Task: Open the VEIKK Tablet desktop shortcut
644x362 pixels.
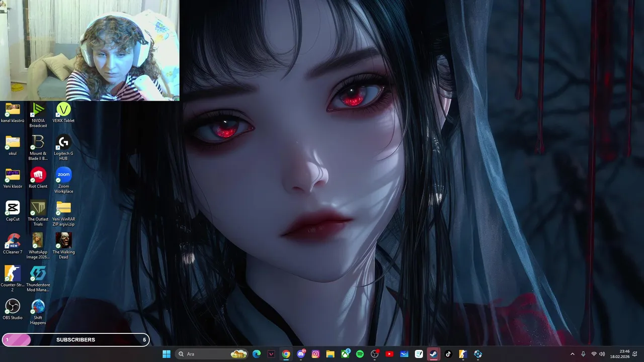Action: coord(63,113)
